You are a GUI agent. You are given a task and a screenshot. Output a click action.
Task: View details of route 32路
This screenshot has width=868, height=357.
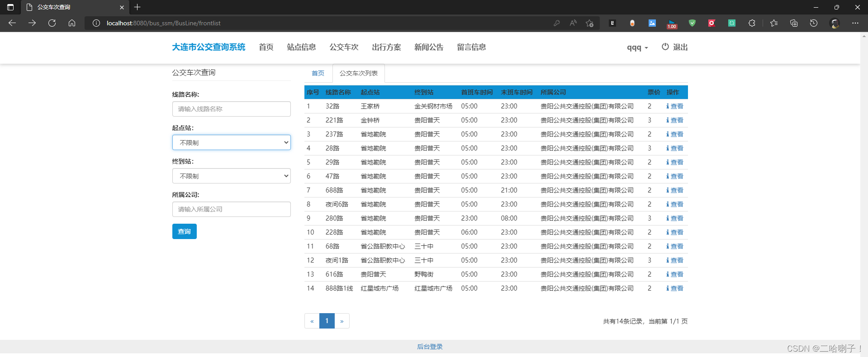coord(674,106)
